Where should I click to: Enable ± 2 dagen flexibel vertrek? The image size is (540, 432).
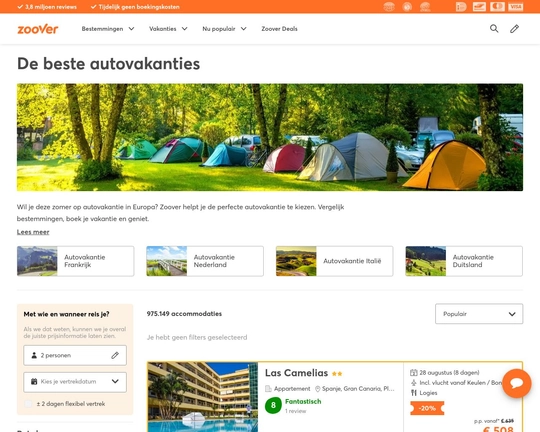[28, 404]
